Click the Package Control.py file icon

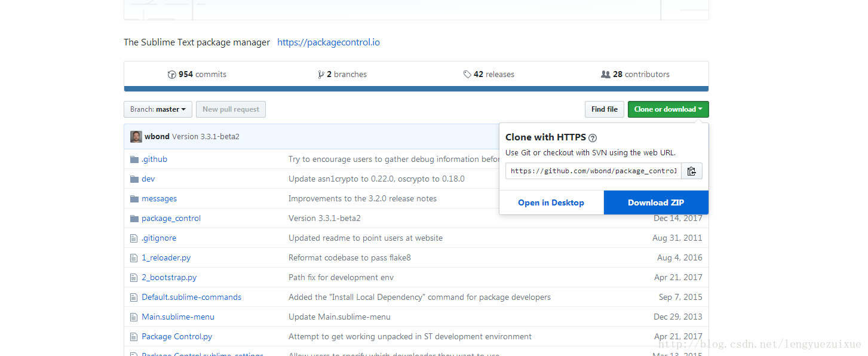pos(134,337)
